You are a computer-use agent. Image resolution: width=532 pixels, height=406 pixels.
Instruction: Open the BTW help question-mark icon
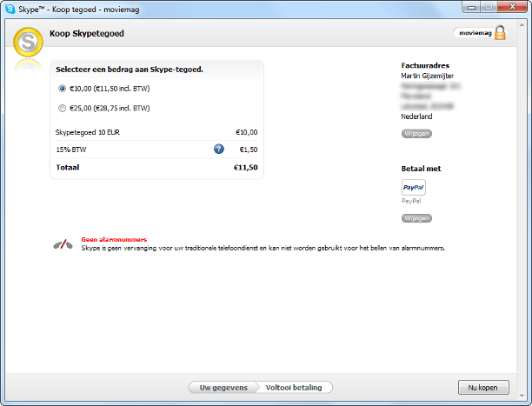pos(219,149)
